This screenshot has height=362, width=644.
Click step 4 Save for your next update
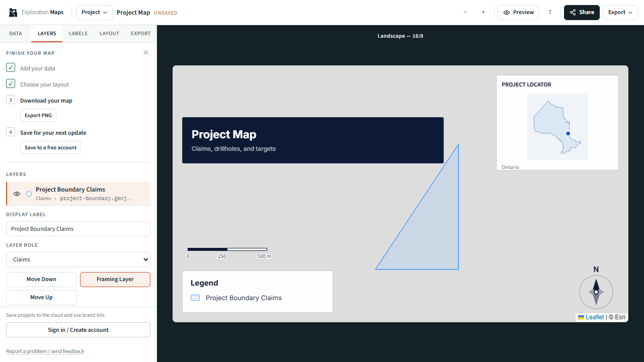(53, 133)
